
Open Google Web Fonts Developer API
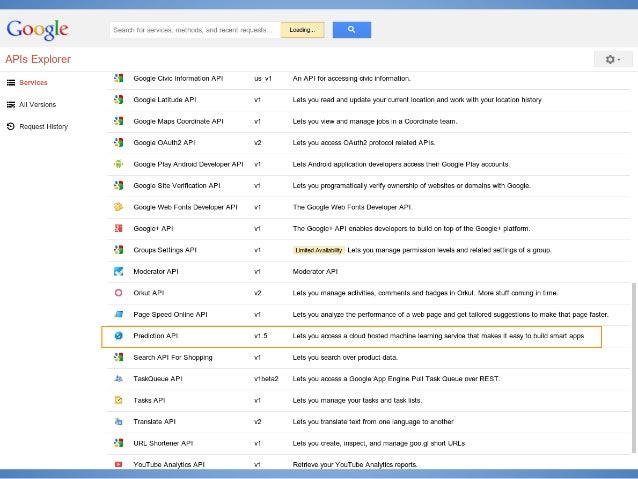[186, 207]
